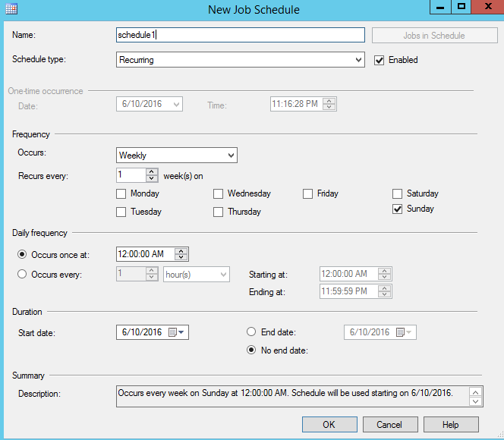Select the 'Occurs every' radio button
Image resolution: width=504 pixels, height=440 pixels.
pyautogui.click(x=23, y=275)
